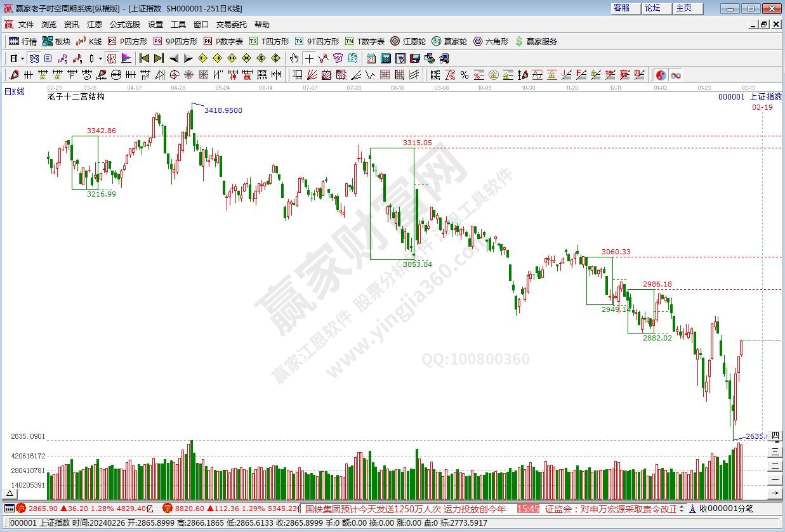Open the T四方形 tool
Screen dimensions: 785x532
(x=269, y=41)
